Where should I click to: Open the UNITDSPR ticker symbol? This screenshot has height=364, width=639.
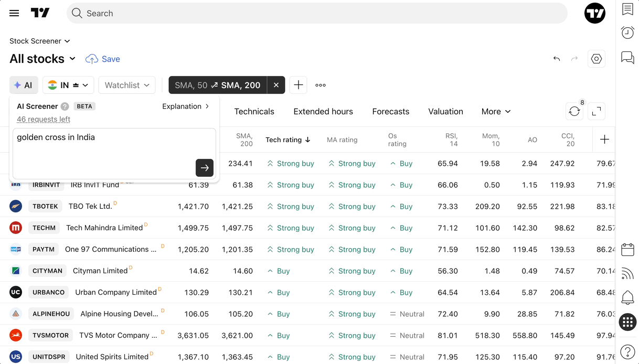pyautogui.click(x=49, y=357)
